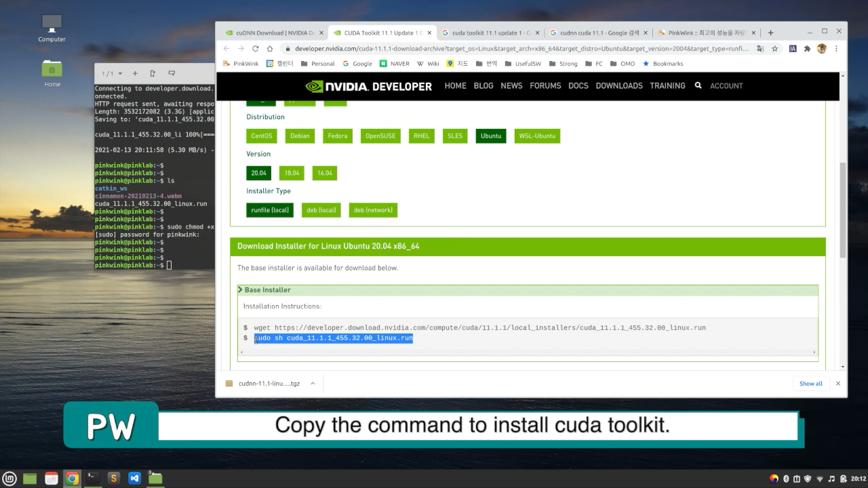Select Debian distribution

tap(300, 136)
